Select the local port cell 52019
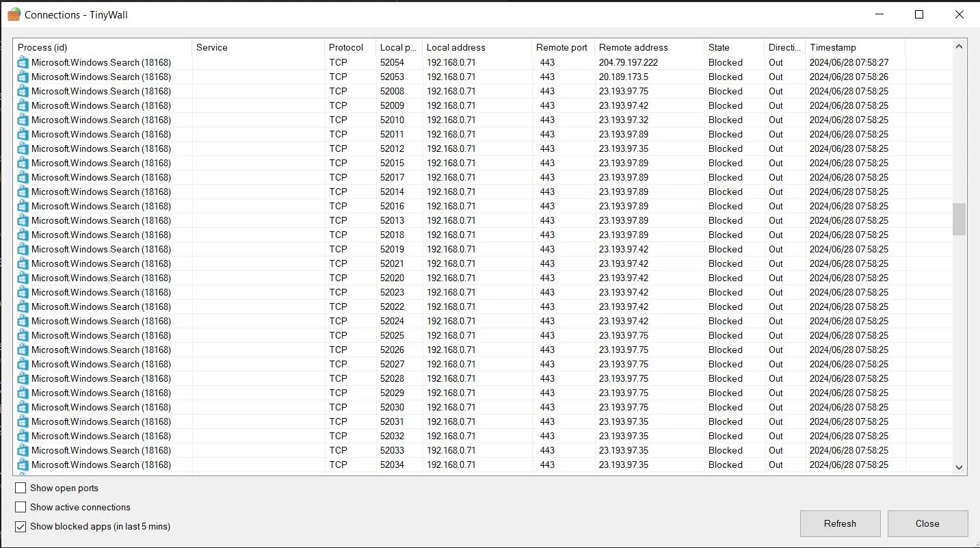This screenshot has height=548, width=980. (x=392, y=249)
